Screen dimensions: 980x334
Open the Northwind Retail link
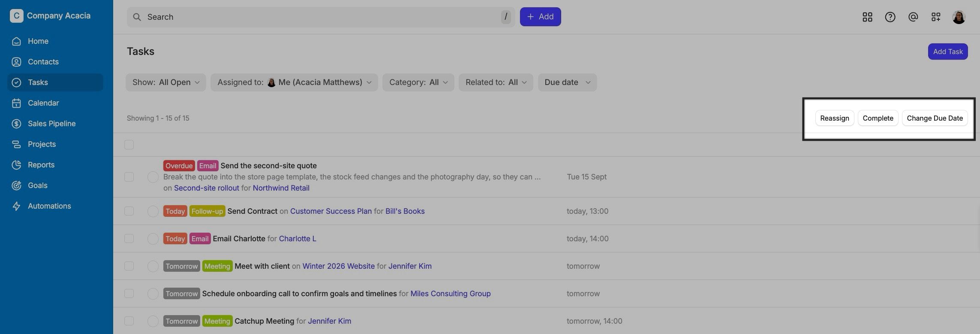pos(281,188)
